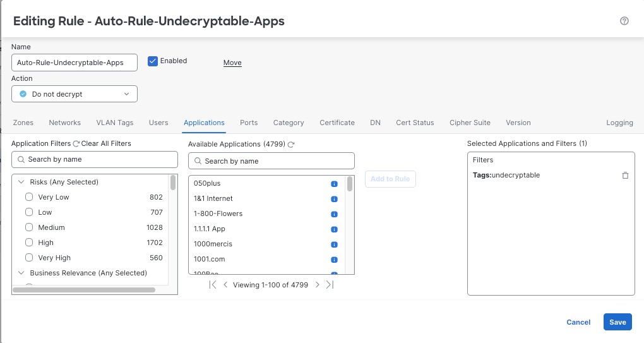Collapse the Business Relevance filter group
This screenshot has width=644, height=343.
click(21, 273)
